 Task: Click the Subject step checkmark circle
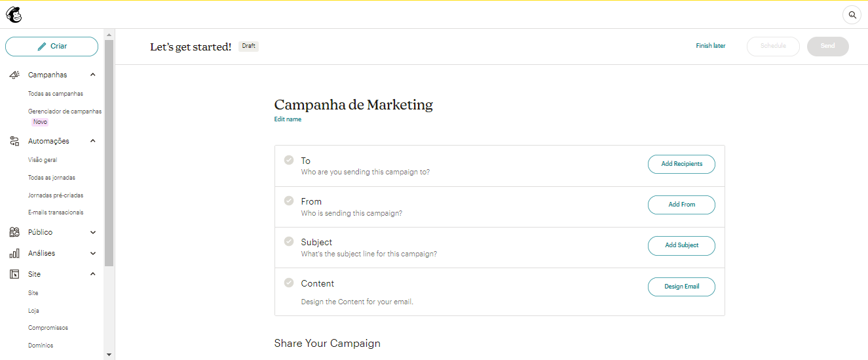click(289, 241)
